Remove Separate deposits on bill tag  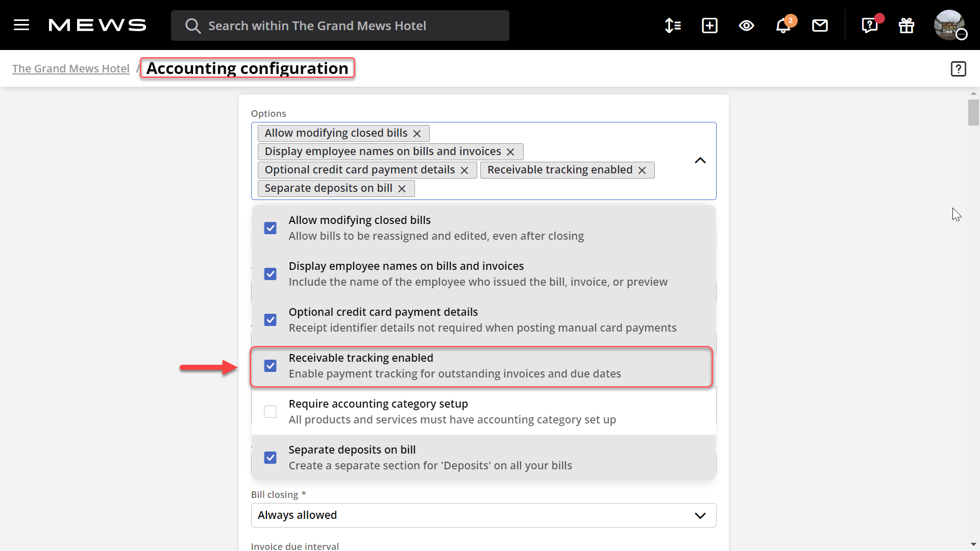point(402,189)
